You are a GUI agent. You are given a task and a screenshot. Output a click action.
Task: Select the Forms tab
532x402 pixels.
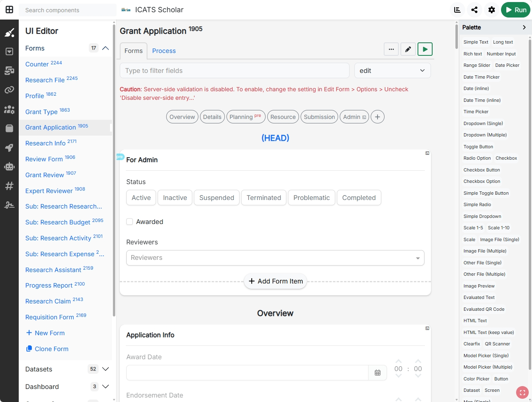[134, 51]
